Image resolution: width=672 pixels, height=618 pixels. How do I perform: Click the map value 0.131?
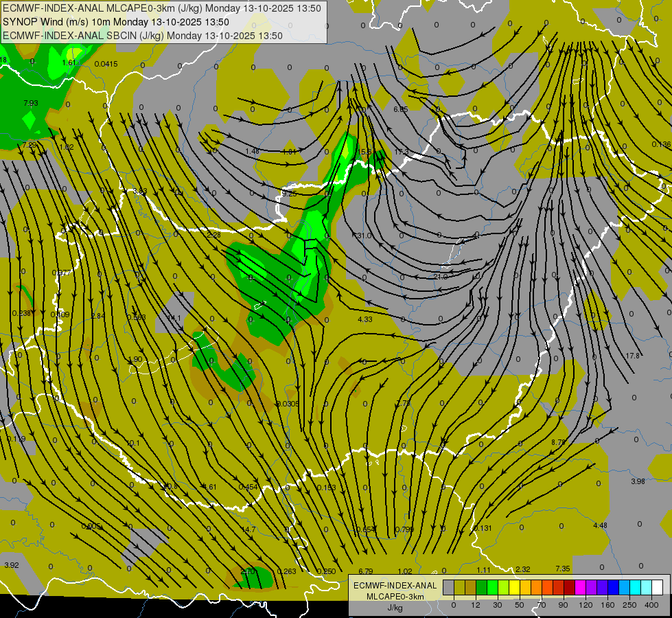click(483, 528)
